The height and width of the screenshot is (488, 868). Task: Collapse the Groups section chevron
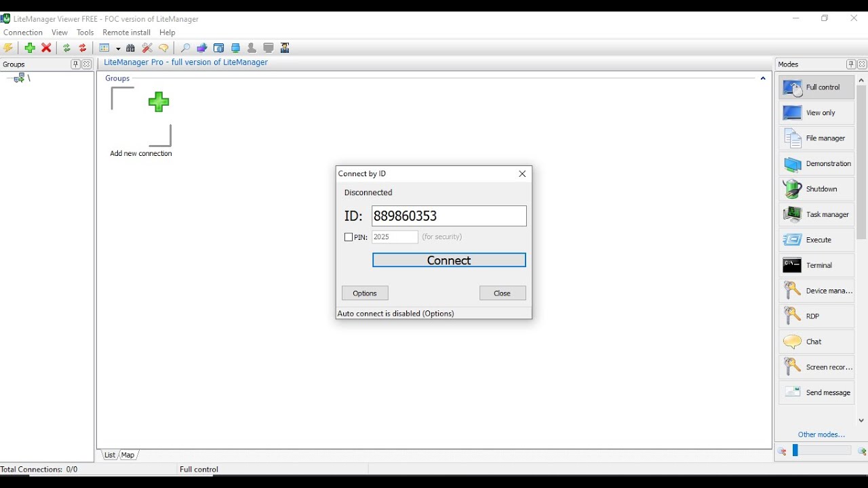coord(763,79)
